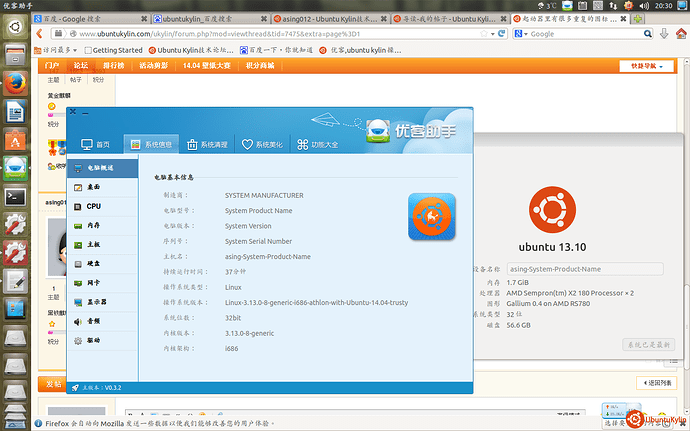Screen dimensions: 690x431
Task: Open the Terminal from the launcher
Action: pyautogui.click(x=15, y=197)
